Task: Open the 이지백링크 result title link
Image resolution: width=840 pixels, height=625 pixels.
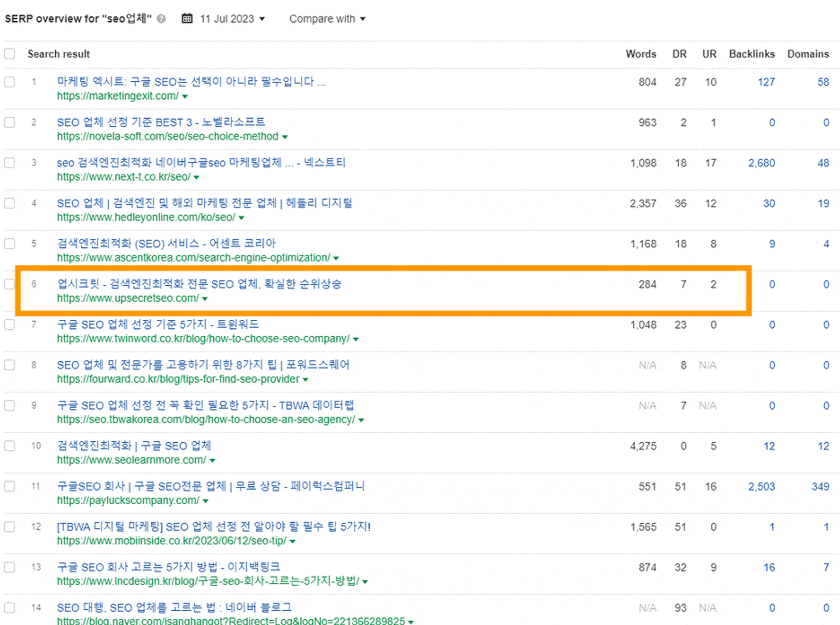Action: pyautogui.click(x=169, y=567)
